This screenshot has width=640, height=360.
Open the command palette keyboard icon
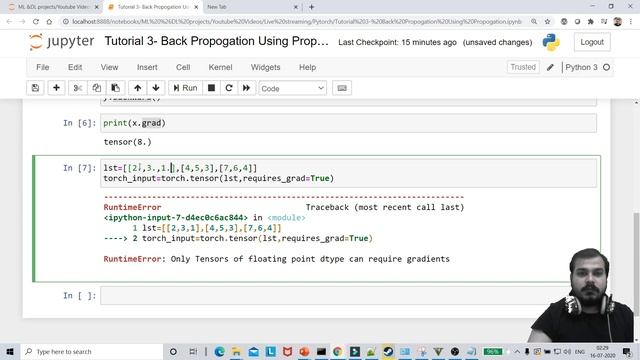click(342, 88)
